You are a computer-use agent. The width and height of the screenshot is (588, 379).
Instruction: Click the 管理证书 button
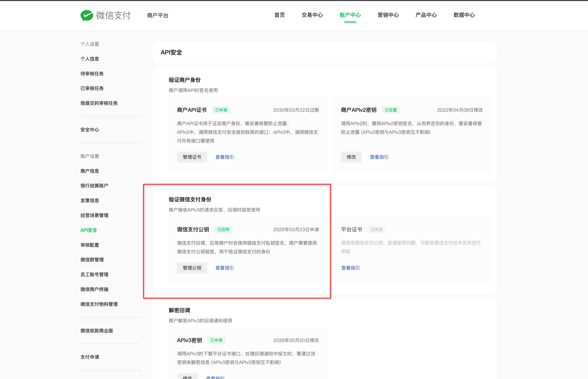pyautogui.click(x=192, y=157)
